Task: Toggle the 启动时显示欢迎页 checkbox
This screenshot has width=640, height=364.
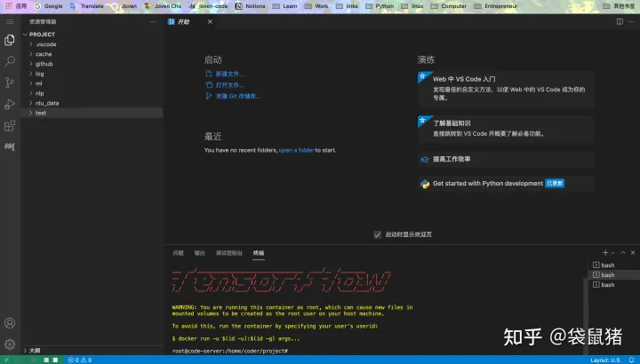Action: pyautogui.click(x=378, y=234)
